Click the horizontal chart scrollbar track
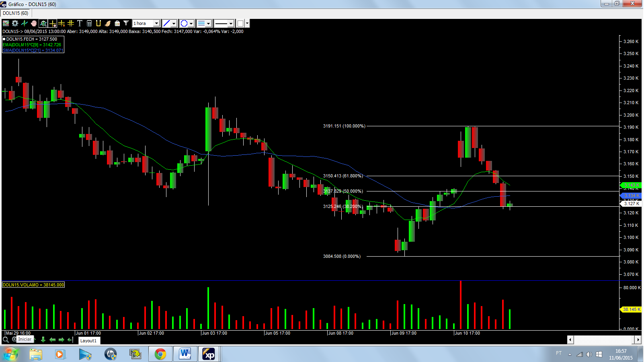Screen dimensions: 644x362 [604, 340]
